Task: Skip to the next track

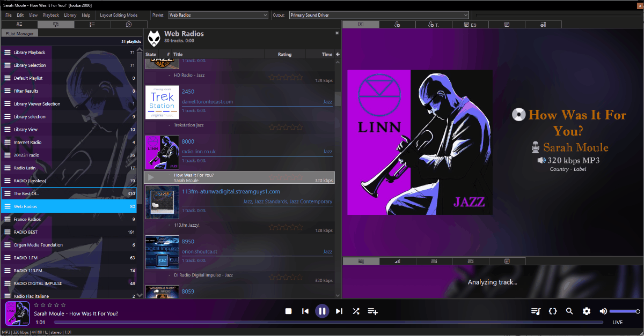Action: click(339, 311)
